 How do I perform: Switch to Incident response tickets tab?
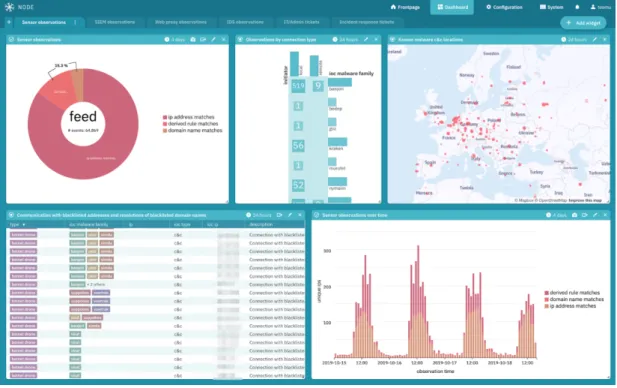pyautogui.click(x=366, y=22)
